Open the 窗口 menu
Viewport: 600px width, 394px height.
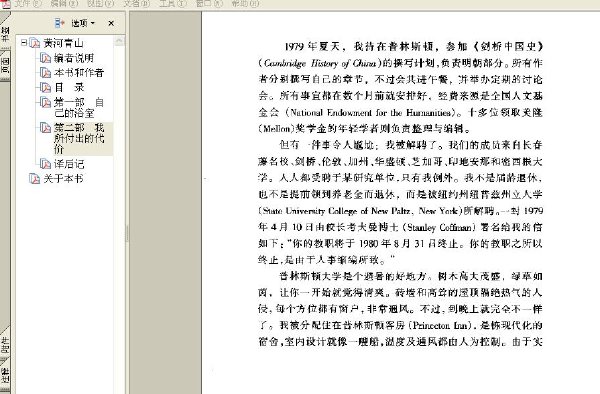[209, 4]
